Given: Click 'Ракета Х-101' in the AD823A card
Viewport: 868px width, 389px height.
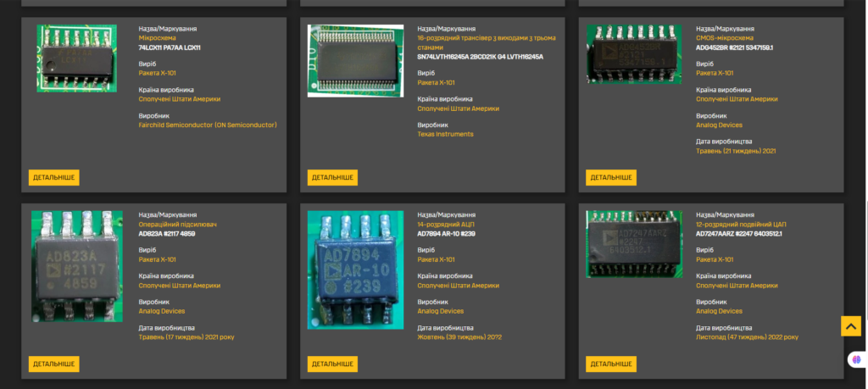Looking at the screenshot, I should pyautogui.click(x=157, y=259).
